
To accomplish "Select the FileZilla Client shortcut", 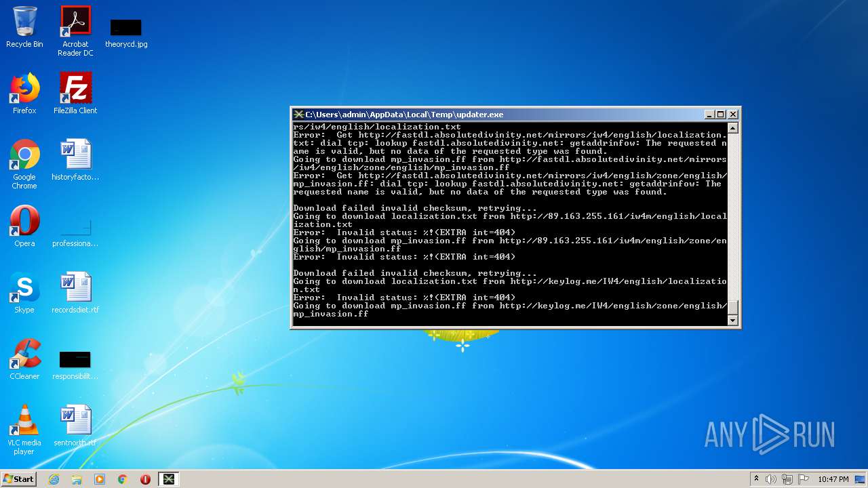I will (75, 94).
